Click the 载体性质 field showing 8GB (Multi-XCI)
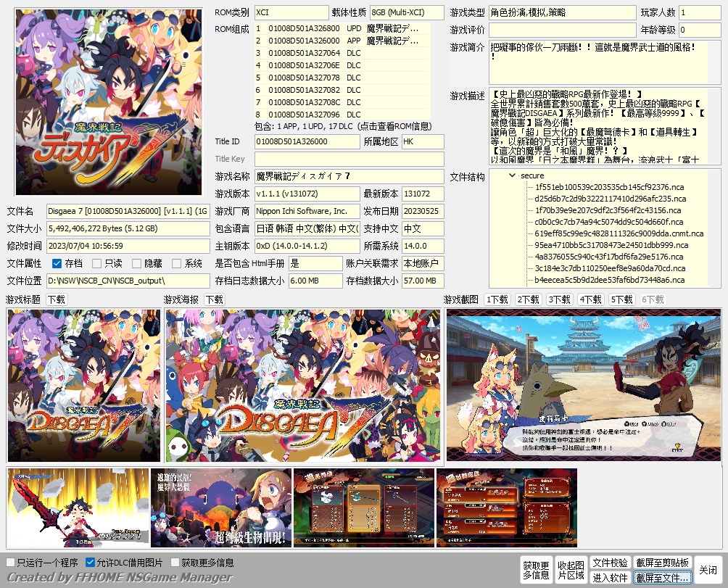Viewport: 728px width, 588px height. coord(407,12)
